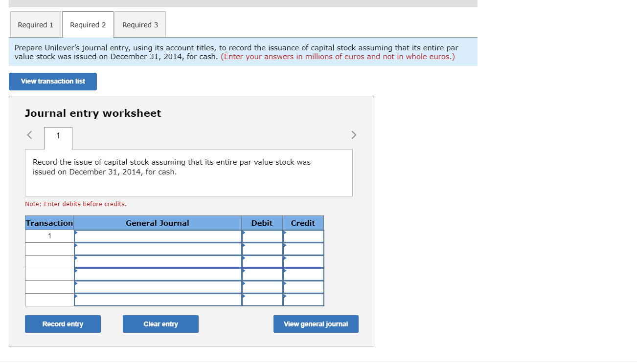
Task: Click the Record entry button
Action: click(63, 324)
